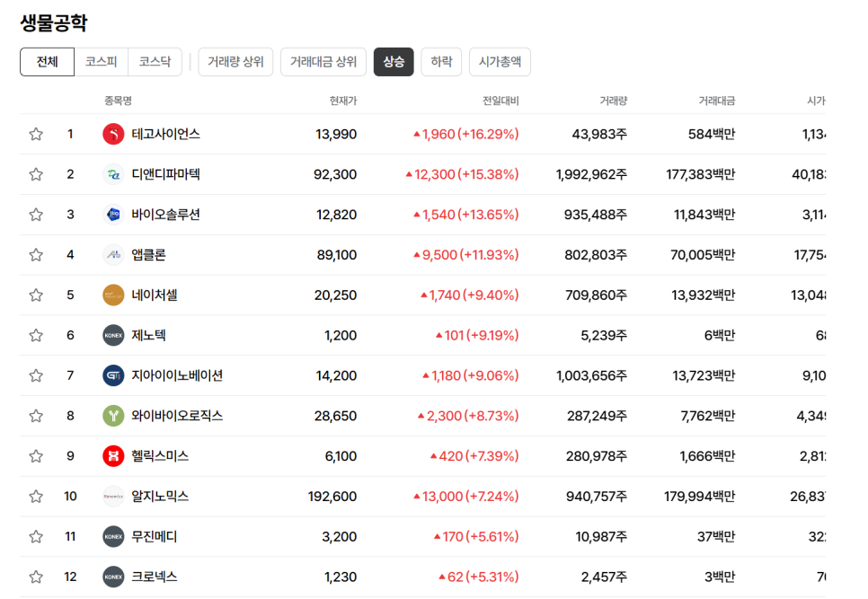Star 와이바이오로직스 as a favorite
Viewport: 868px width, 599px height.
coord(36,416)
